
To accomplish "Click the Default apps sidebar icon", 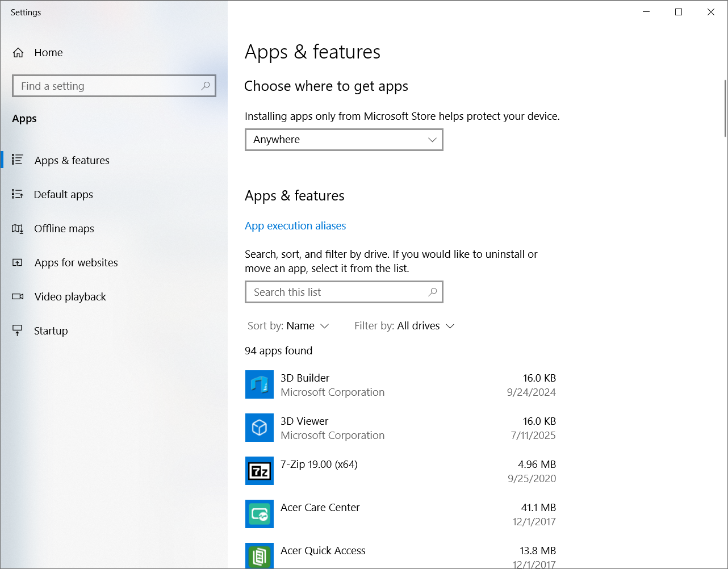I will point(18,194).
